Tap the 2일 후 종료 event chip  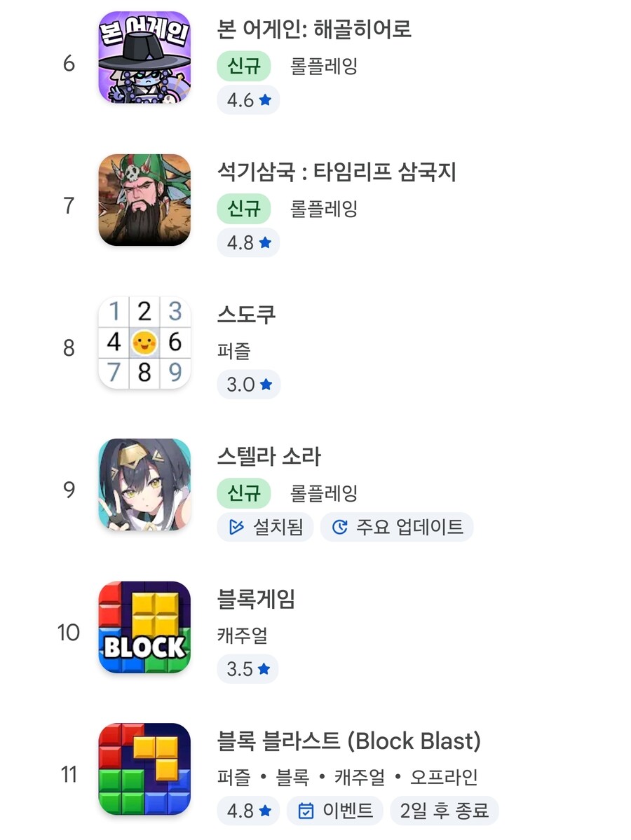445,811
